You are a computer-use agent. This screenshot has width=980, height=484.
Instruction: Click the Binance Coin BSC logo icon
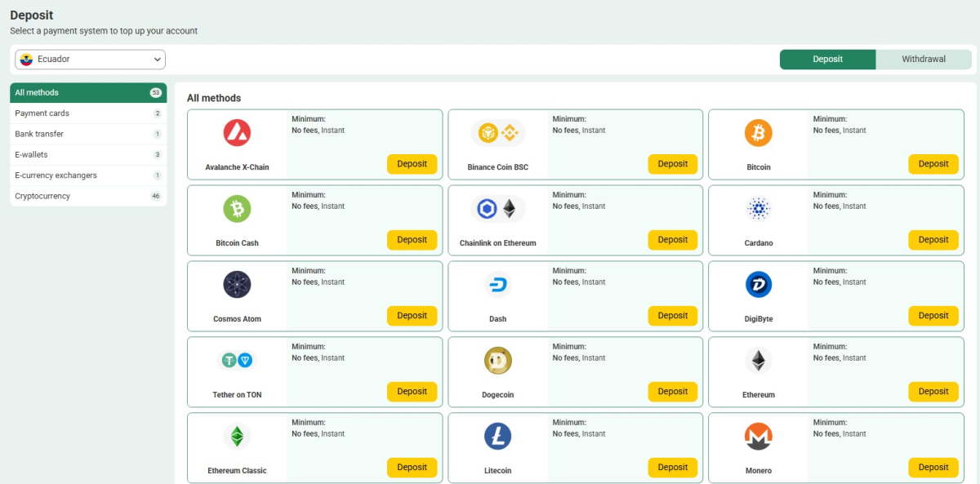498,133
